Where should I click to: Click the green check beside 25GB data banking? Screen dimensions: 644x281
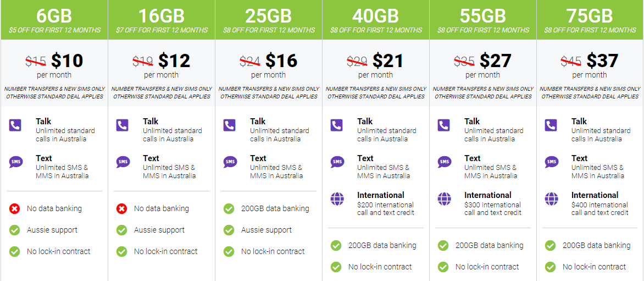229,209
